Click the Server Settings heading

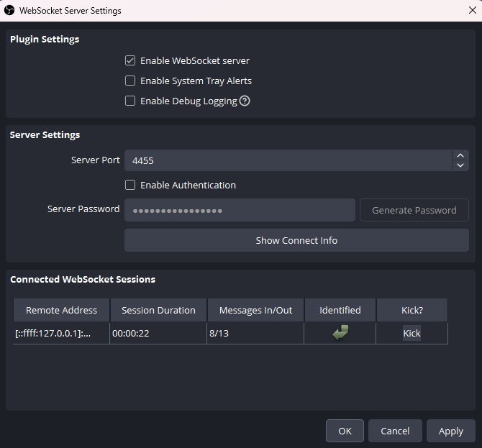click(45, 135)
